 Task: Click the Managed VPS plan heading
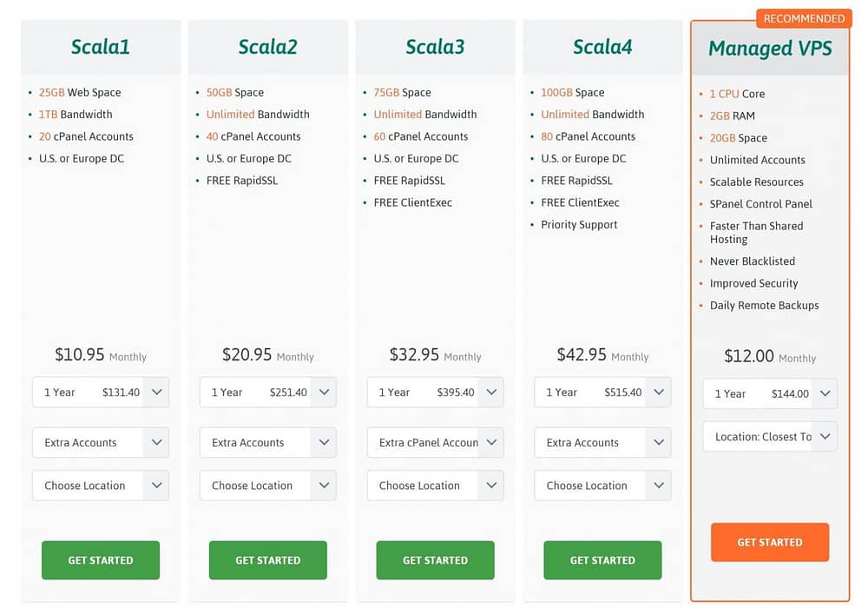pyautogui.click(x=770, y=48)
